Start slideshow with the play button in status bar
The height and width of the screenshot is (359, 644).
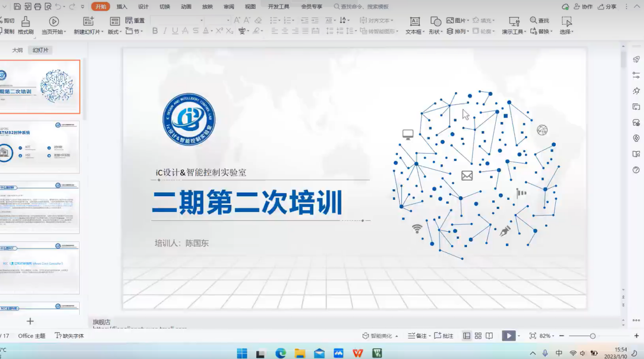[x=508, y=336]
